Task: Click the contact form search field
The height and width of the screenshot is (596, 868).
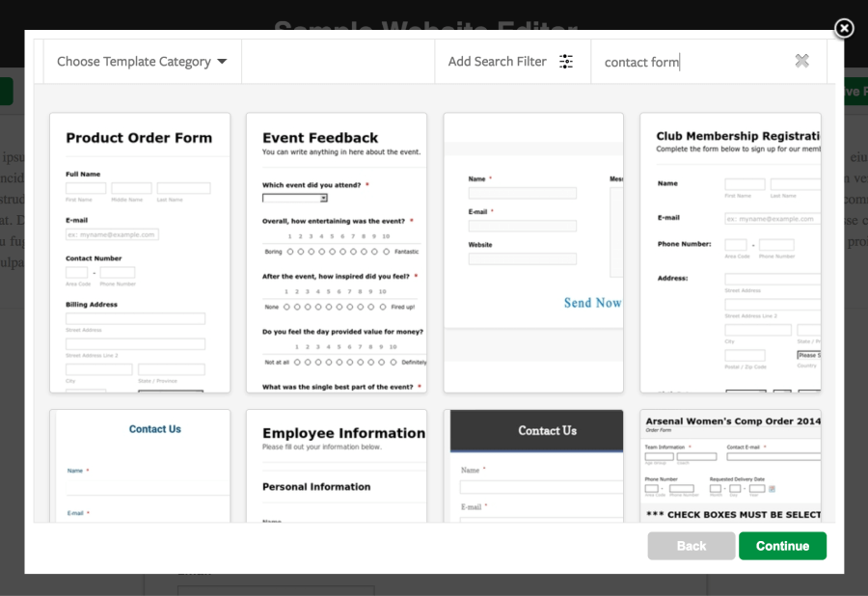Action: (x=675, y=61)
